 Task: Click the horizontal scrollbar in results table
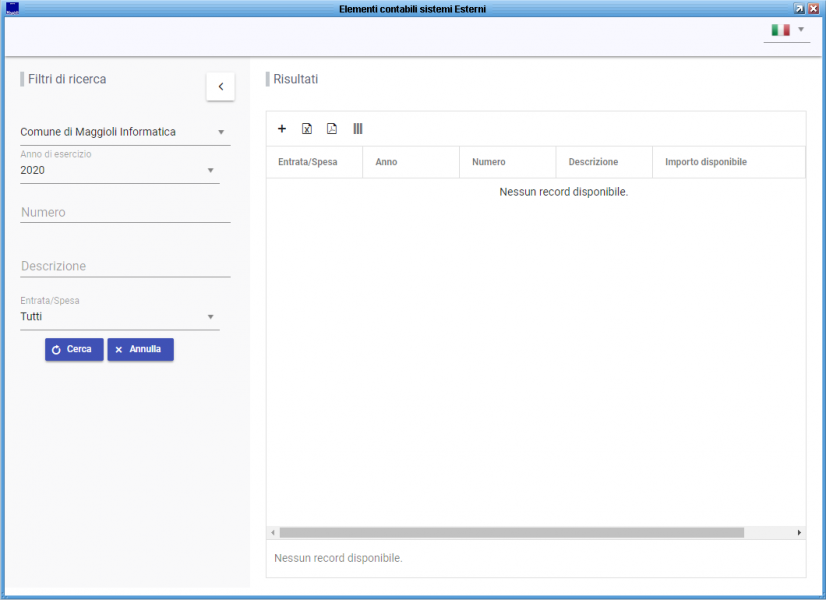pos(512,533)
